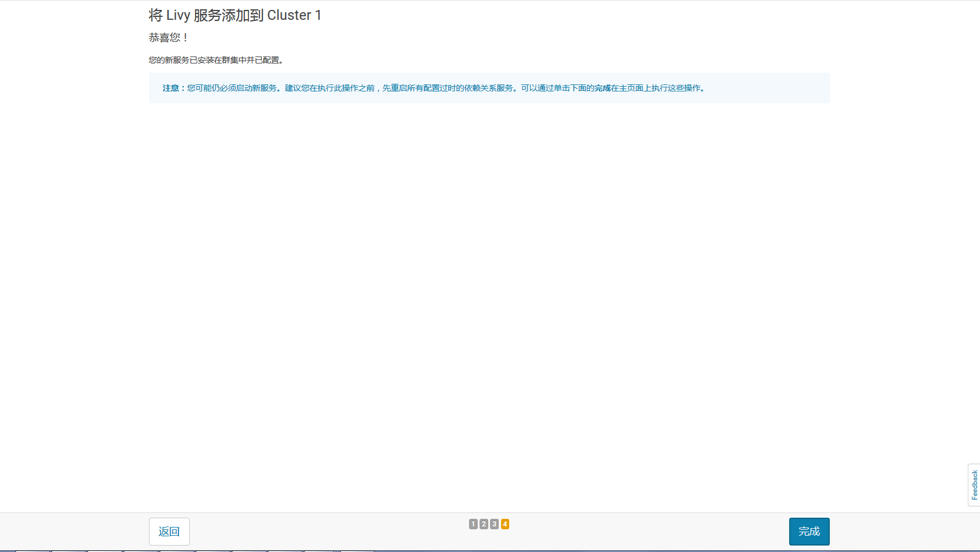
Task: Go to wizard step 1 indicator
Action: 473,524
